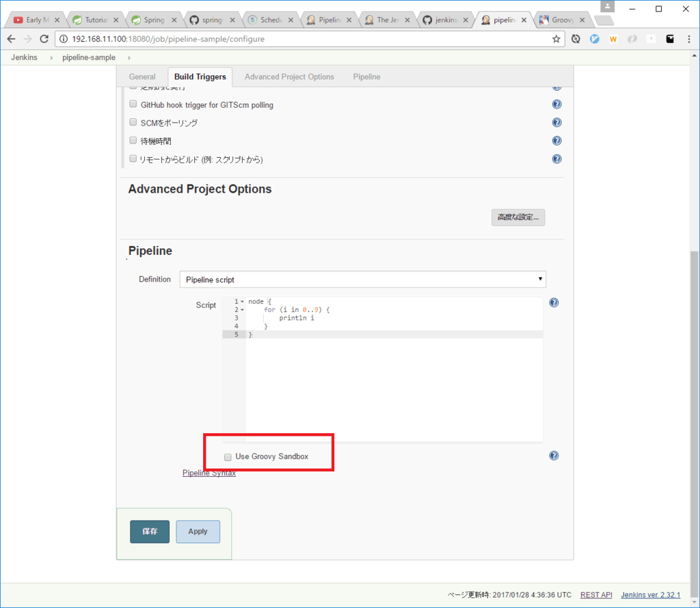Screen dimensions: 700x608
Task: Go to the Pipeline section tab
Action: click(366, 77)
